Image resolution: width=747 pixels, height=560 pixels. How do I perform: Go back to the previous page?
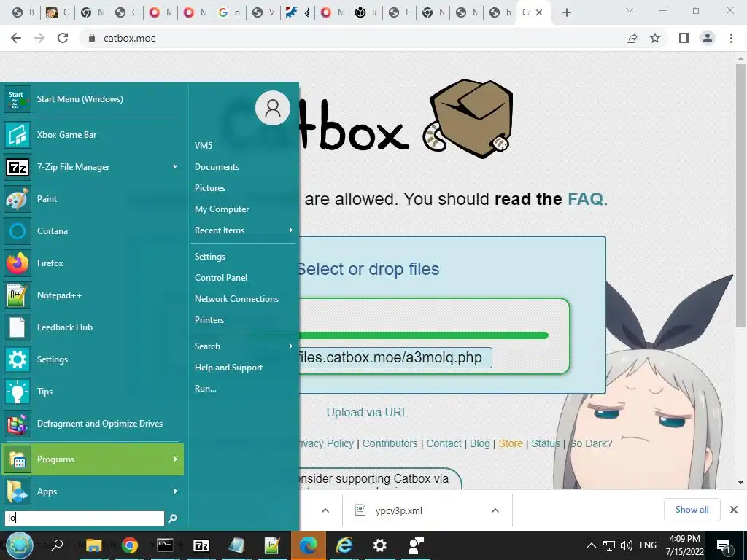tap(16, 38)
